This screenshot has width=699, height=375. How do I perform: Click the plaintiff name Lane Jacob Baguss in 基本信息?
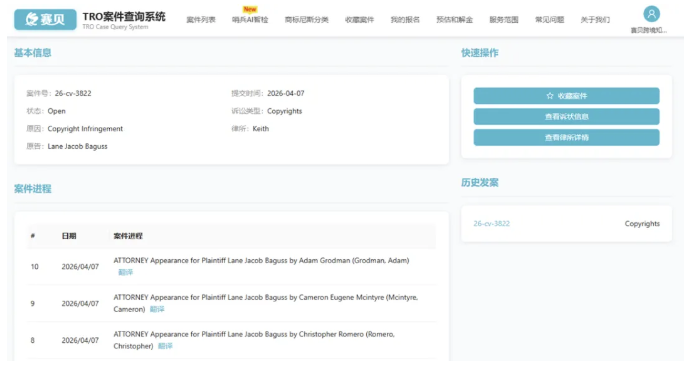(x=78, y=146)
